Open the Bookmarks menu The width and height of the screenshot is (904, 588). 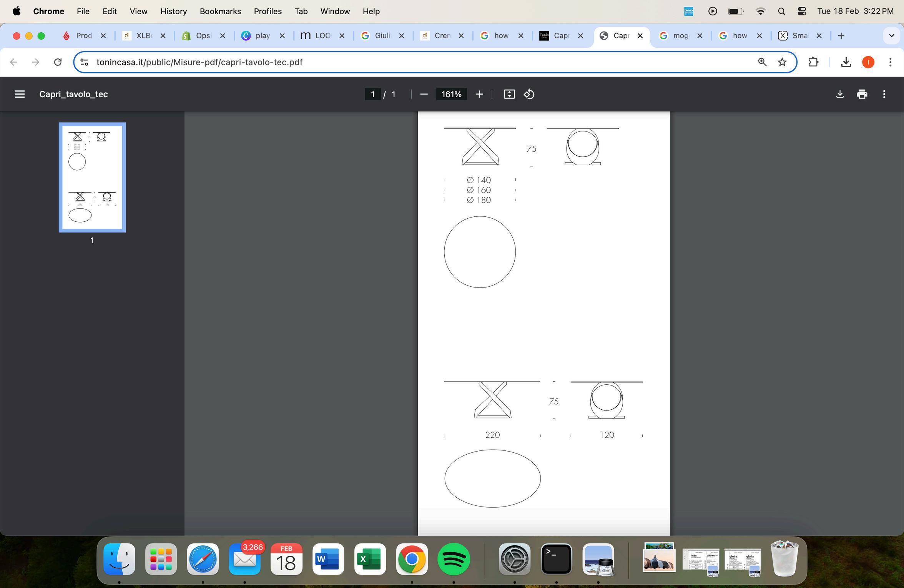point(220,12)
